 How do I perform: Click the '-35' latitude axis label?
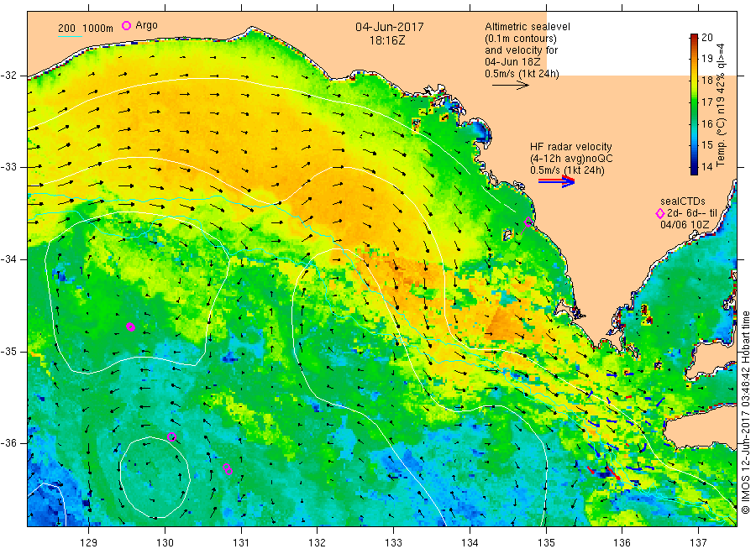[x=8, y=351]
